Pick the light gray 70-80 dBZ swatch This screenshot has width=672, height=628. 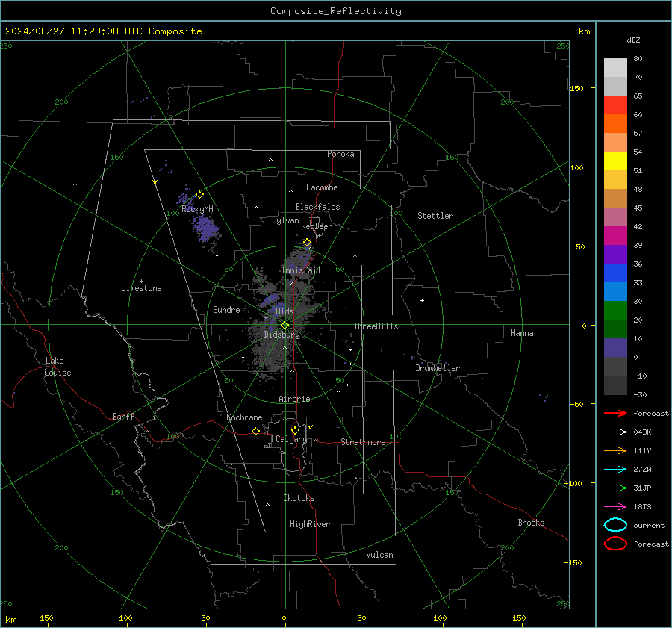pos(615,68)
